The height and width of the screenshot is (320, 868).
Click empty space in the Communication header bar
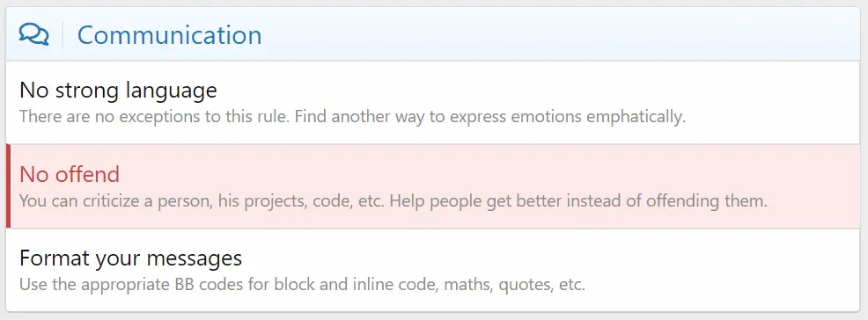point(554,35)
